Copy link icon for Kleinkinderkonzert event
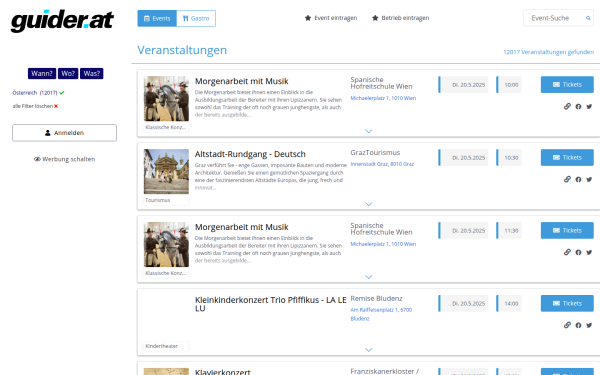The width and height of the screenshot is (600, 375). [x=567, y=325]
